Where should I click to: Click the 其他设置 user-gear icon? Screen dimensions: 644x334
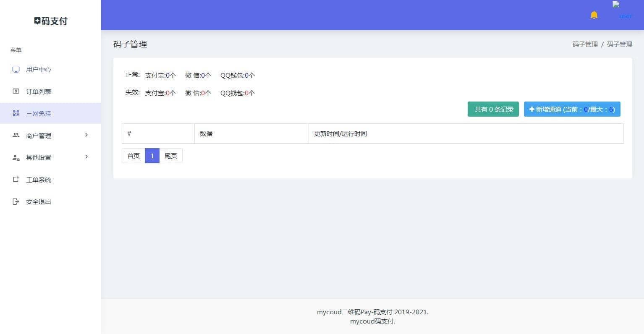tap(16, 158)
